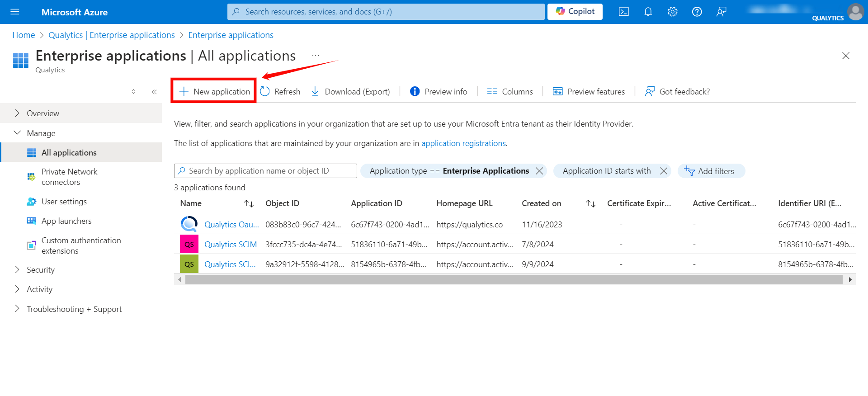Click Download (Export)
The image size is (868, 396).
(x=351, y=91)
